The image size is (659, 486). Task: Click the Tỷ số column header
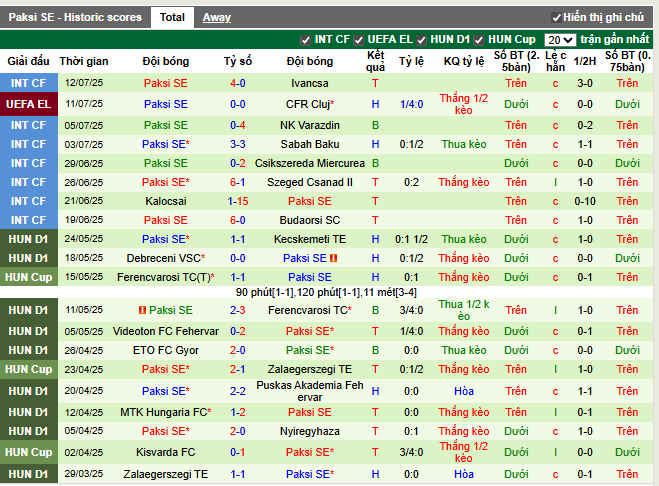[237, 61]
